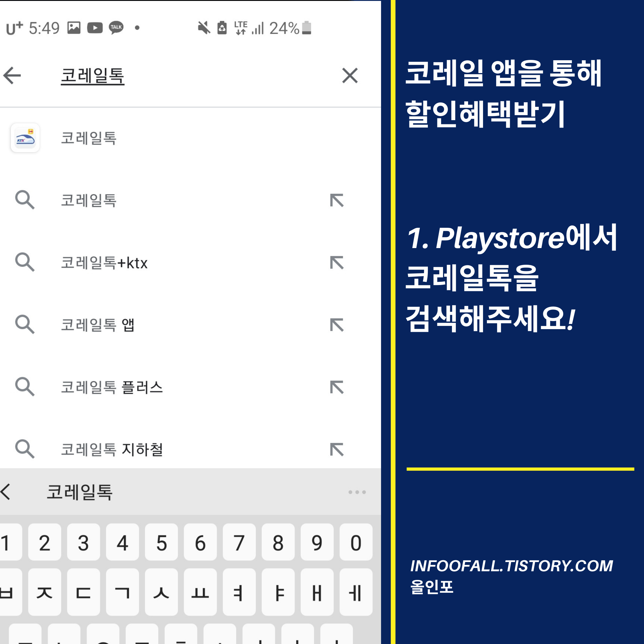Tap the number 7 key

tap(239, 542)
